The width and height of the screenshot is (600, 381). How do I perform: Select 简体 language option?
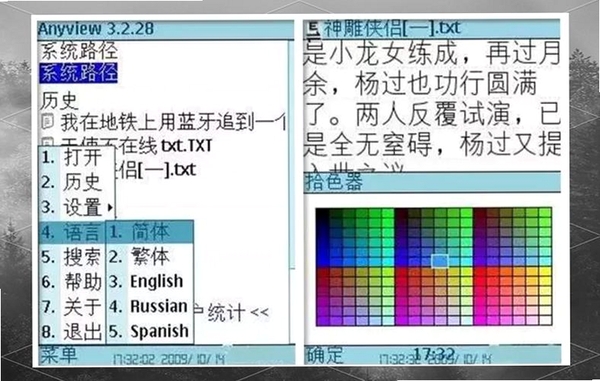click(150, 232)
